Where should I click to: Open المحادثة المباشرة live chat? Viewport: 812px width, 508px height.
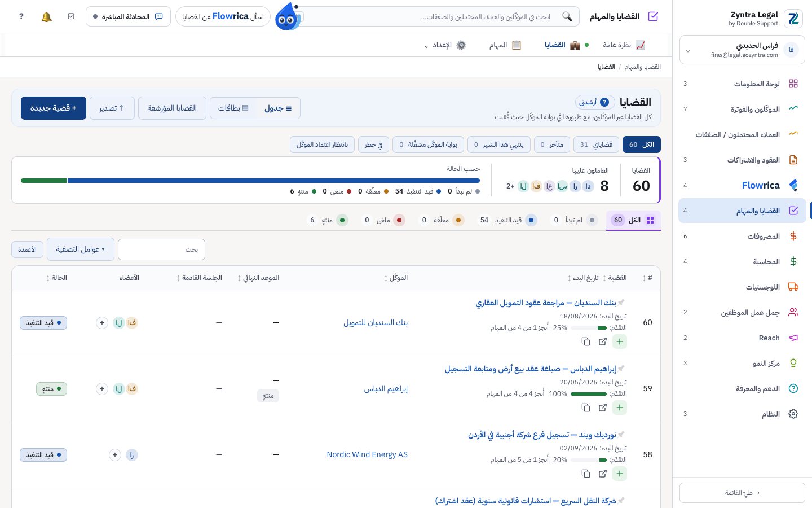coord(128,17)
